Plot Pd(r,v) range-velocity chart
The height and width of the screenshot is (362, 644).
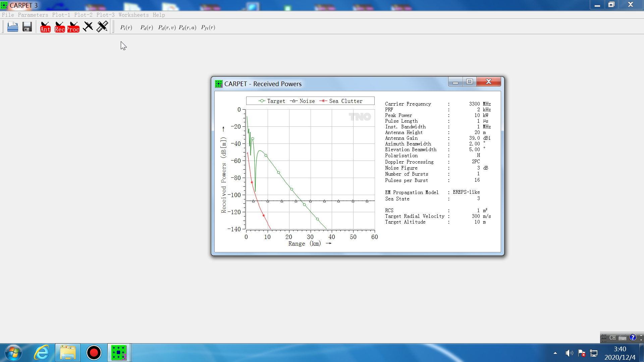(x=167, y=27)
